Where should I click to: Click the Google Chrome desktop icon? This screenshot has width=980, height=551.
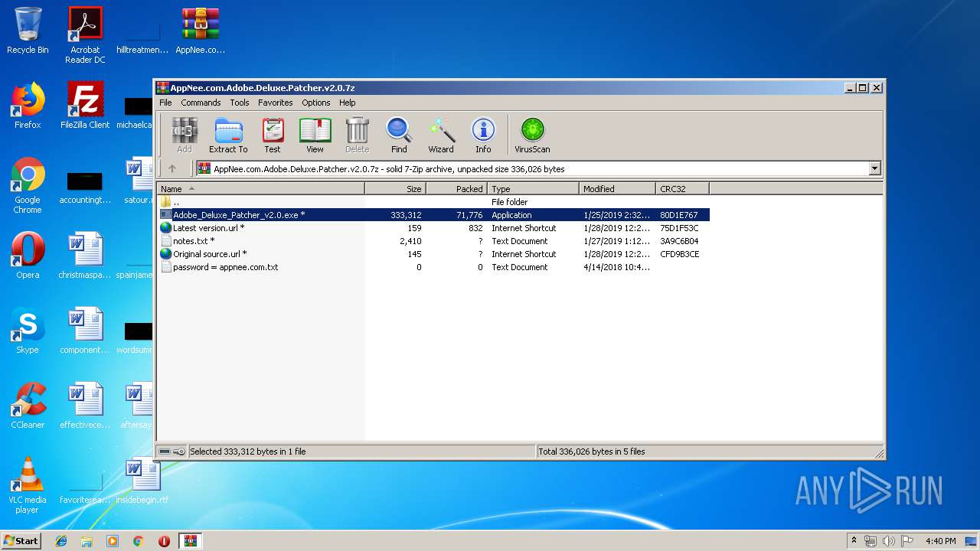28,185
